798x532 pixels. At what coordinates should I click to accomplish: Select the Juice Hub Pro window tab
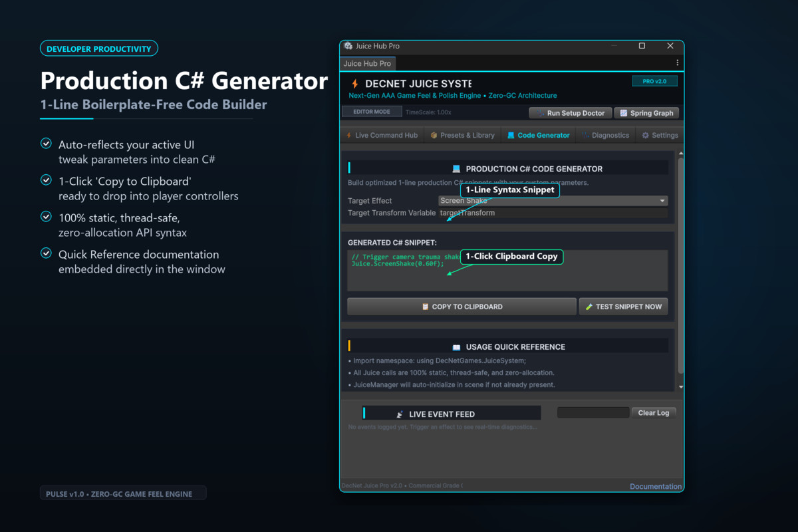tap(368, 64)
